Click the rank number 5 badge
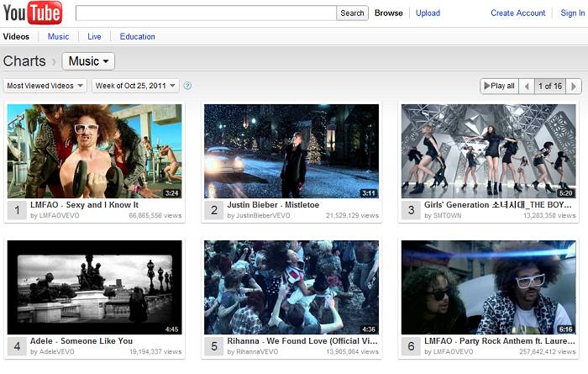Screen dimensions: 588x374 point(213,346)
